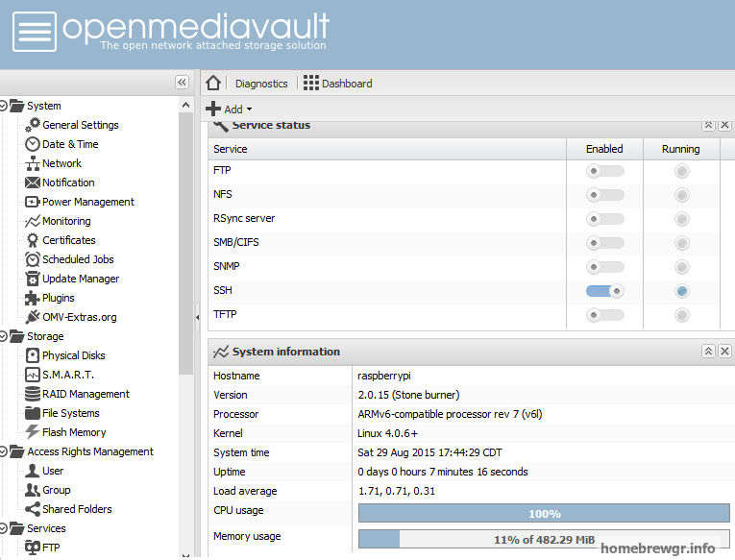Toggle the SMB/CIFS enabled switch
Screen dimensions: 735x560
point(604,243)
